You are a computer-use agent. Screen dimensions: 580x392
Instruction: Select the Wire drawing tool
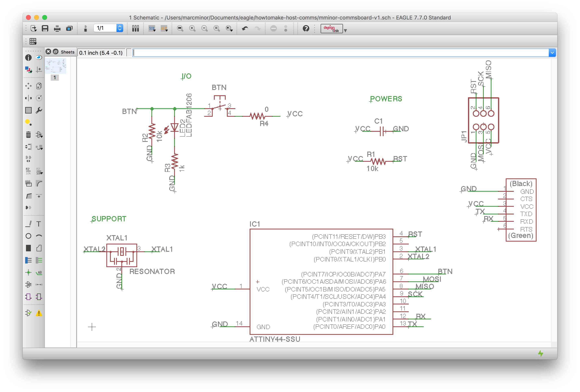[x=28, y=224]
